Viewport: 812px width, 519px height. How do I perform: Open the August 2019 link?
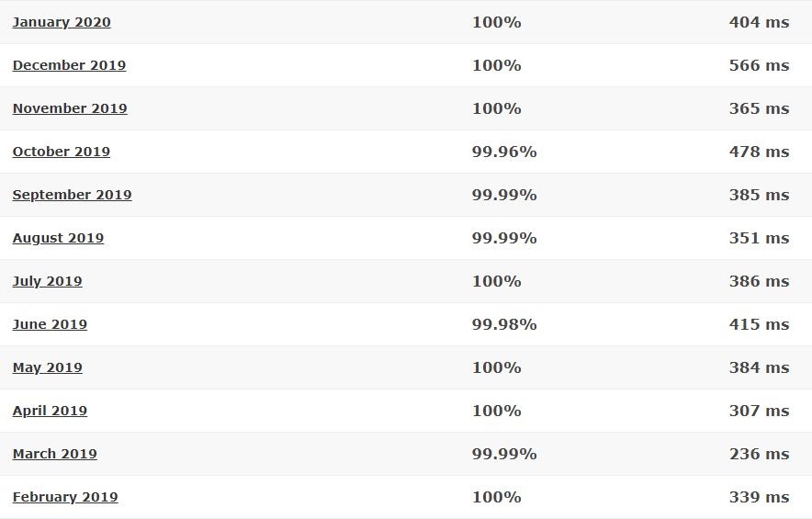[x=58, y=238]
